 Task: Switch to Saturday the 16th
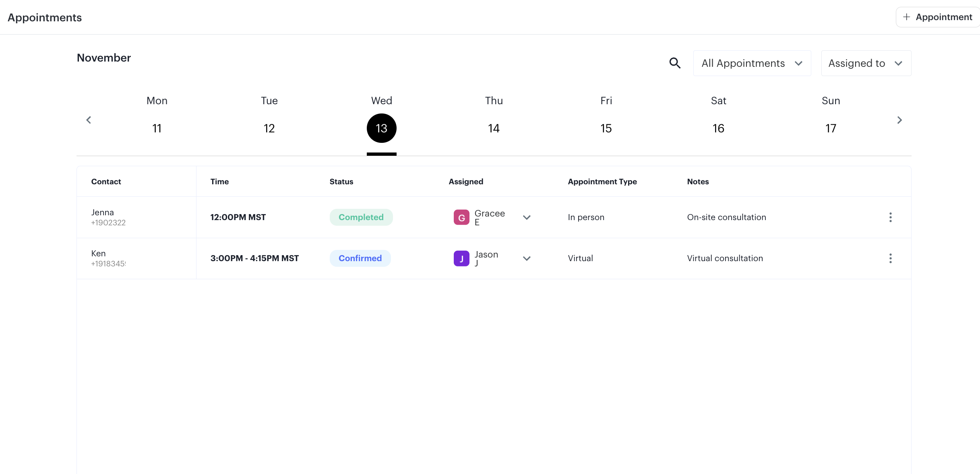(x=718, y=128)
